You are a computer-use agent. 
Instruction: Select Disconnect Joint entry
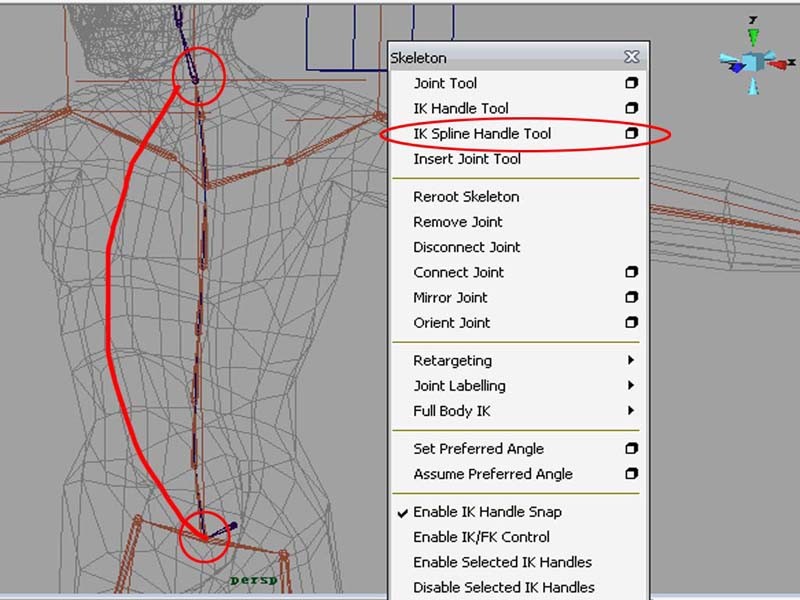466,247
